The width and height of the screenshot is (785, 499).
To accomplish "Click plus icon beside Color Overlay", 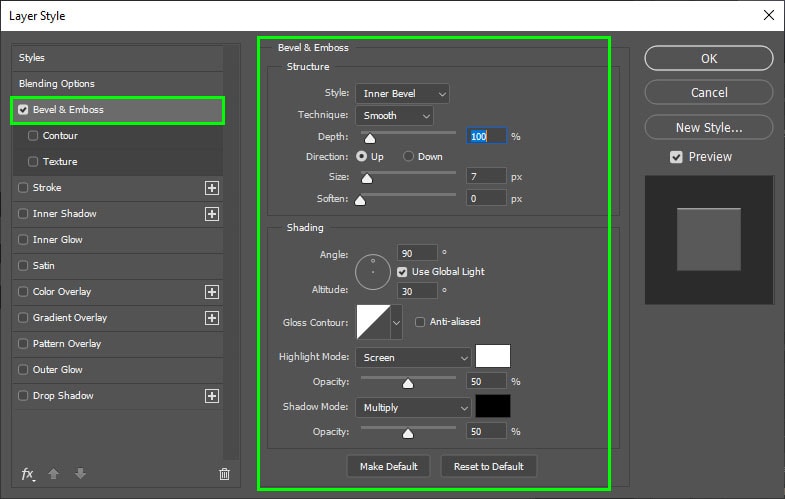I will pyautogui.click(x=211, y=292).
